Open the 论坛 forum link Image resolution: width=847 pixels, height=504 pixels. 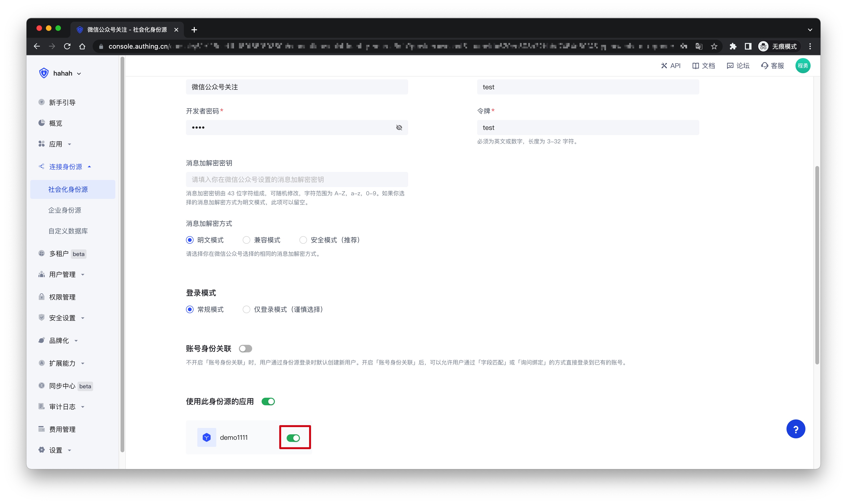click(738, 66)
